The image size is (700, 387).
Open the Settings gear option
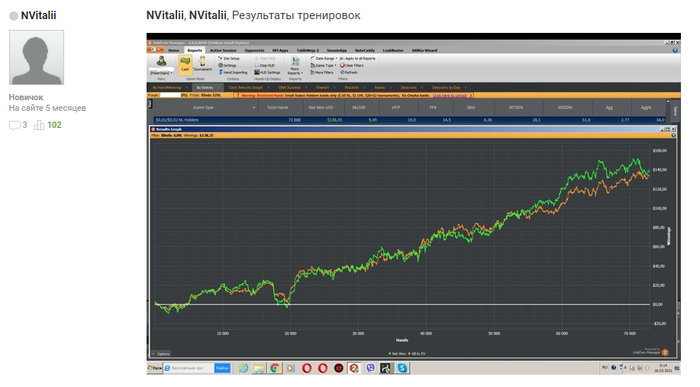tap(228, 65)
